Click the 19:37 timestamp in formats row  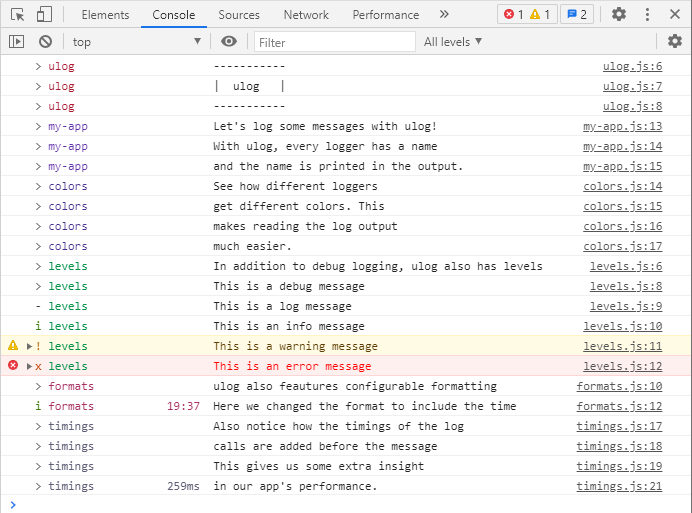[183, 406]
